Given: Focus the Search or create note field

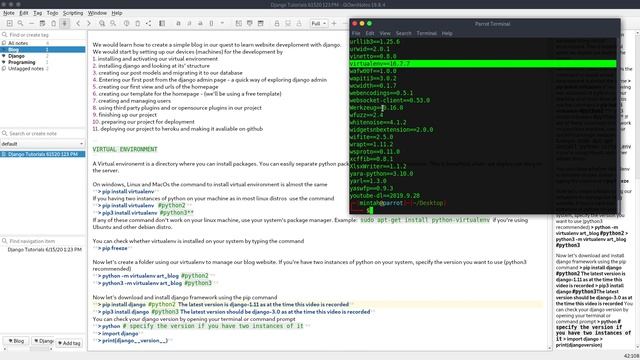Looking at the screenshot, I should (x=43, y=133).
